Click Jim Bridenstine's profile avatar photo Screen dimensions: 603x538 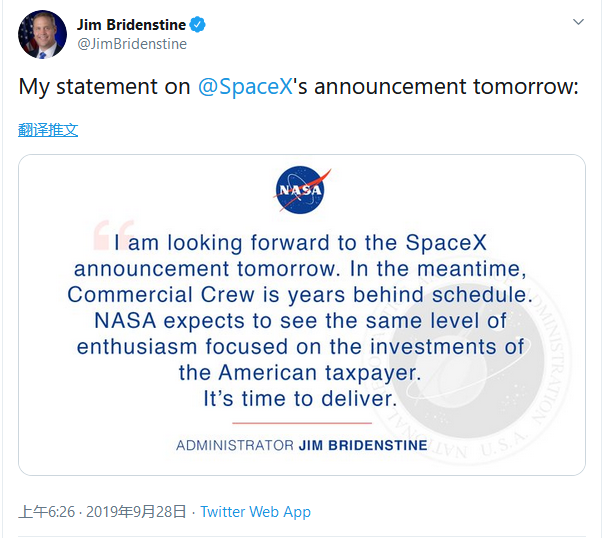click(42, 34)
